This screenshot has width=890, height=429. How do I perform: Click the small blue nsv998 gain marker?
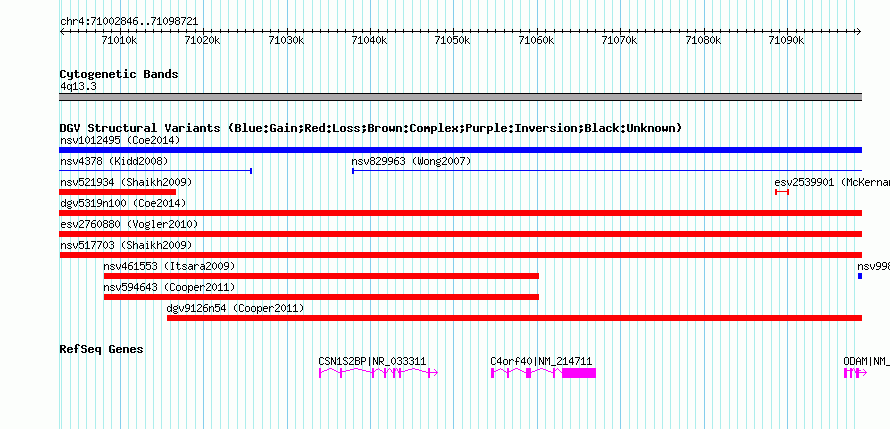click(x=860, y=276)
